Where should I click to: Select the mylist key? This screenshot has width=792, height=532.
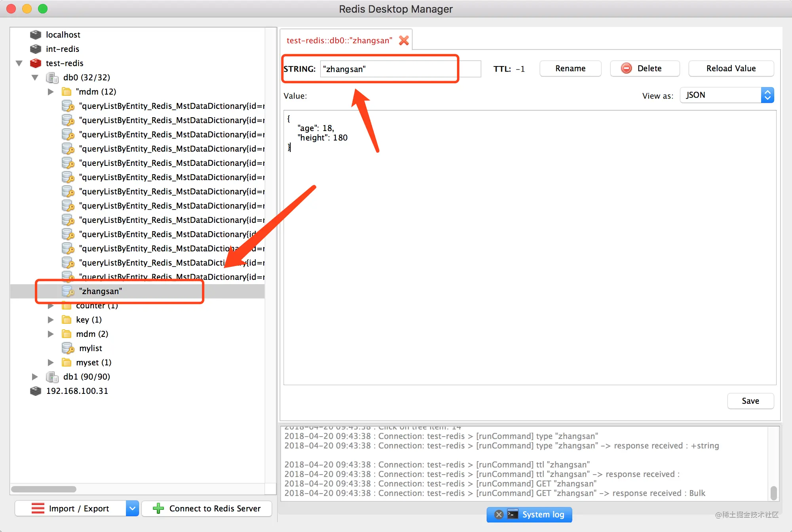(x=91, y=348)
